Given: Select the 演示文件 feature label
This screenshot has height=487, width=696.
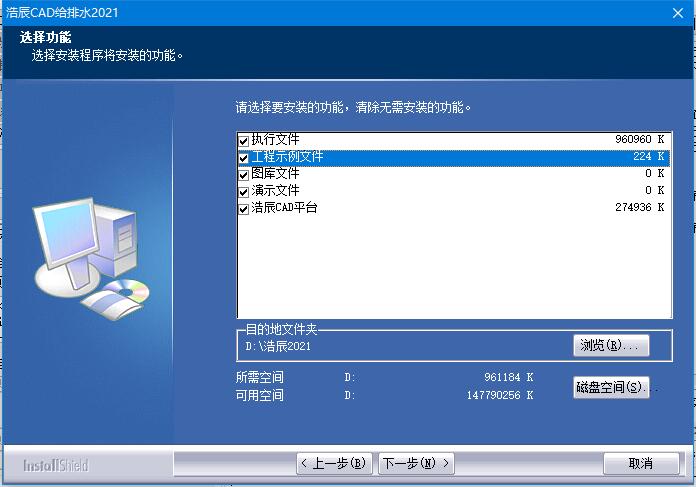Looking at the screenshot, I should pyautogui.click(x=275, y=190).
